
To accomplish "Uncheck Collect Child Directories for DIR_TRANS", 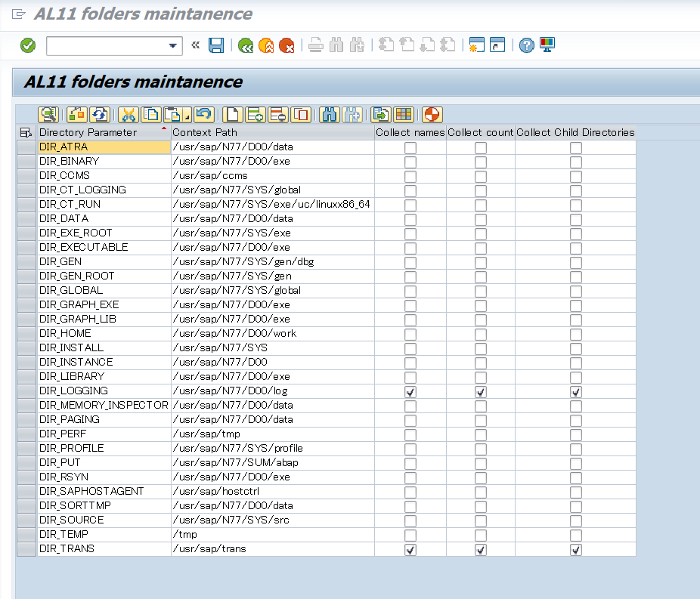I will point(576,550).
